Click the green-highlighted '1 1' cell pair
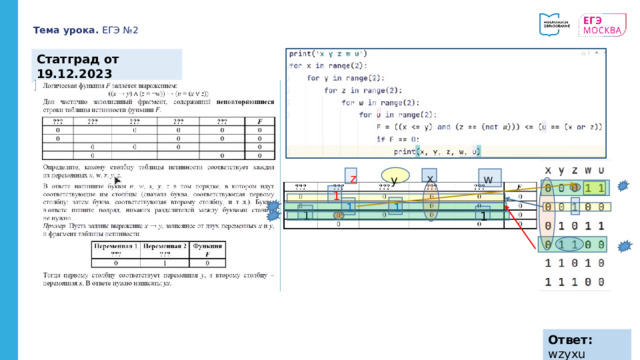This screenshot has height=360, width=640. tap(595, 188)
